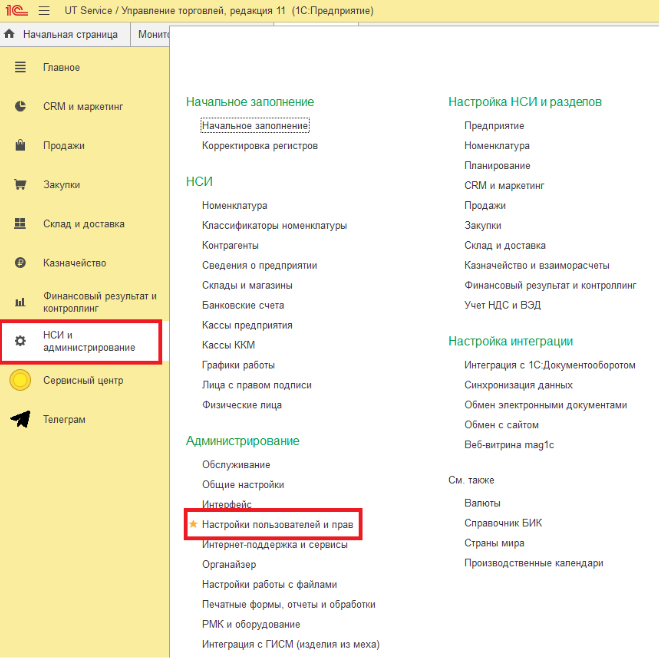The image size is (659, 658).
Task: Click the Начальное заполнение command link
Action: click(x=255, y=126)
